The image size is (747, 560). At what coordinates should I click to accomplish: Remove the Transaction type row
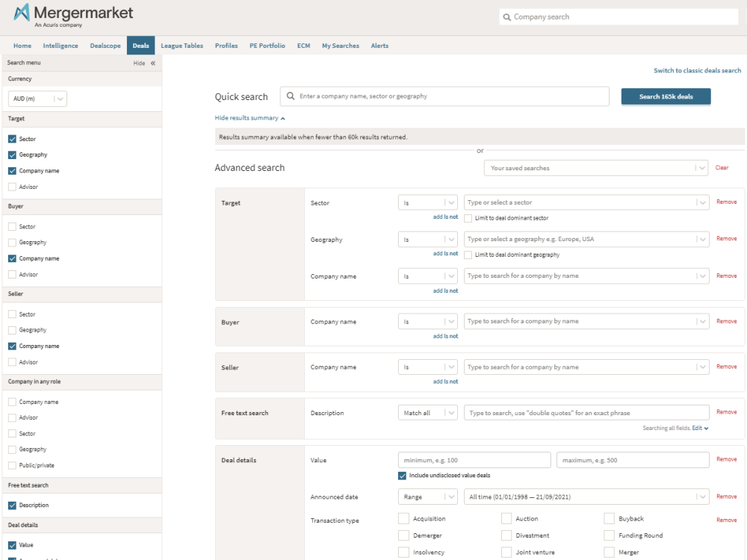click(727, 520)
